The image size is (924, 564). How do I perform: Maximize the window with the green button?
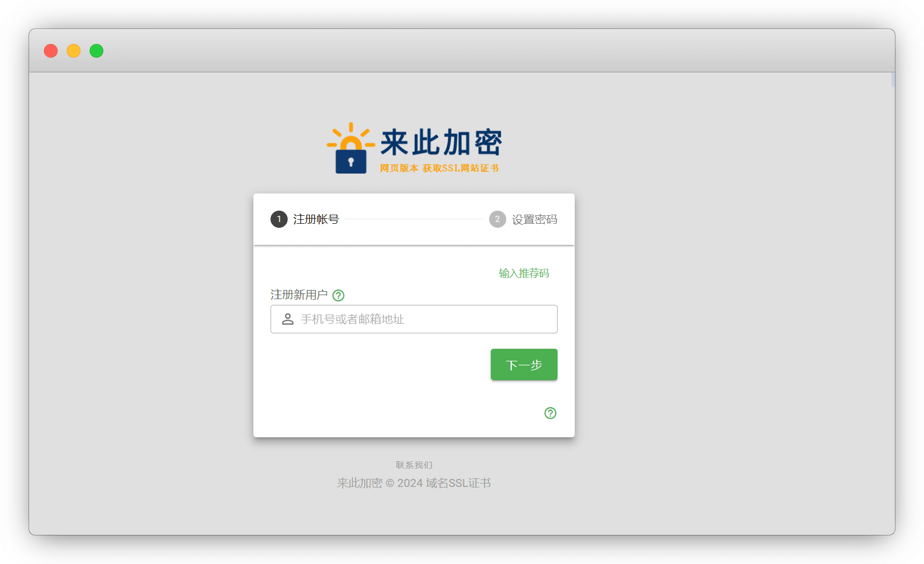pyautogui.click(x=96, y=51)
